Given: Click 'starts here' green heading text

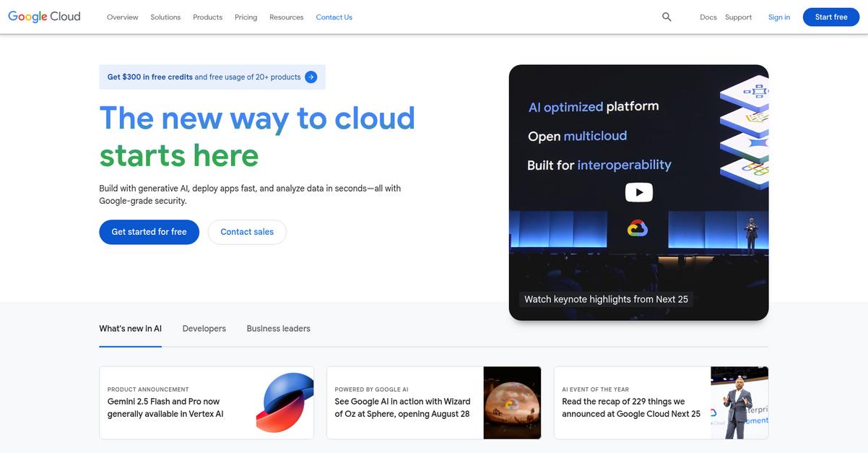Looking at the screenshot, I should [x=179, y=155].
